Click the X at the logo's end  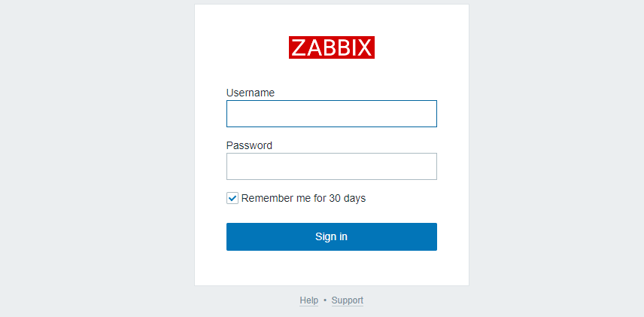[364, 48]
